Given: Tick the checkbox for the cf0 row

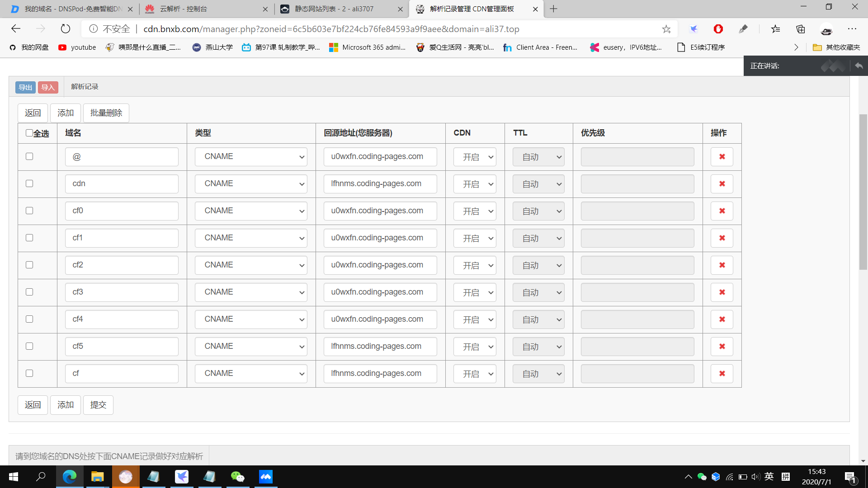Looking at the screenshot, I should (x=29, y=211).
